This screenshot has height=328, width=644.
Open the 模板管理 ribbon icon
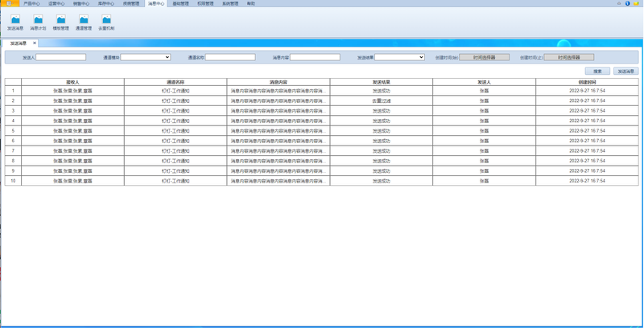[61, 23]
